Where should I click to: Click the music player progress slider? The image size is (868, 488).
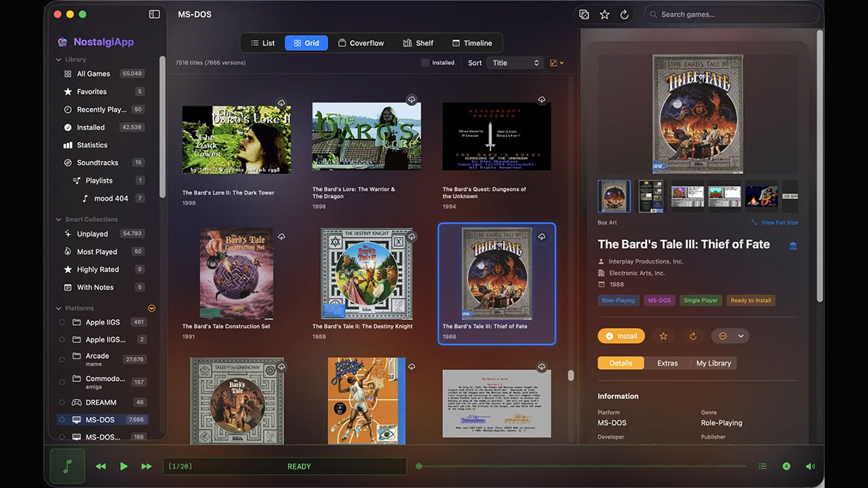point(581,466)
